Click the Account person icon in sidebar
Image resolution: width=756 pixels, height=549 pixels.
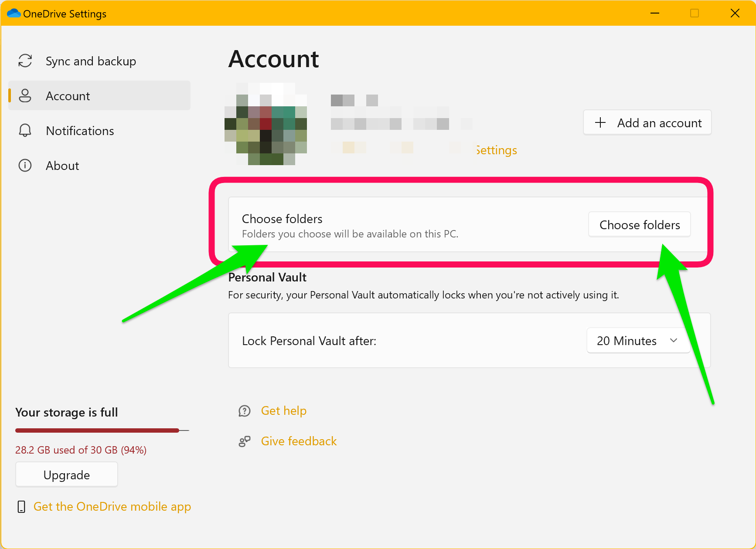(25, 95)
